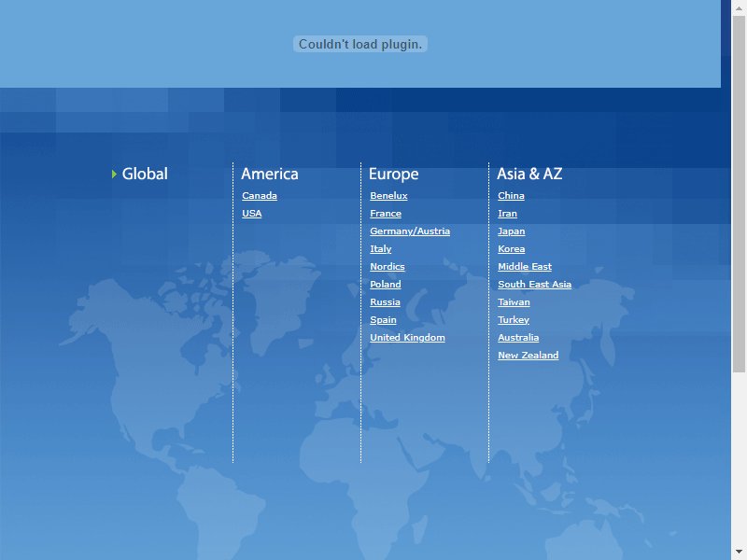Viewport: 747px width, 560px height.
Task: Go to the Australia site
Action: point(518,338)
